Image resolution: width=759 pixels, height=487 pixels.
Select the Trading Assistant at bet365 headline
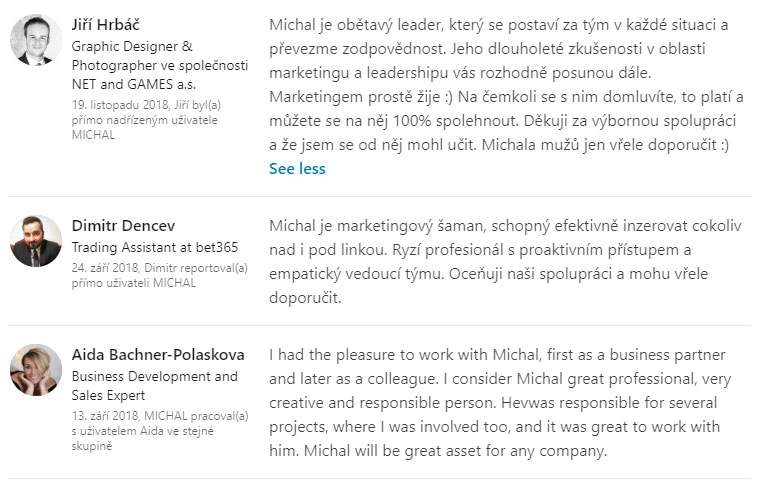pos(155,247)
